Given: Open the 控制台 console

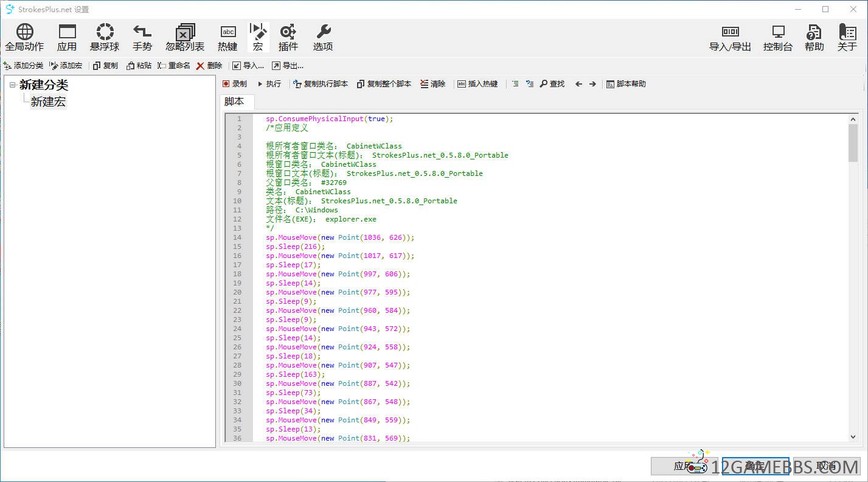Looking at the screenshot, I should [778, 37].
